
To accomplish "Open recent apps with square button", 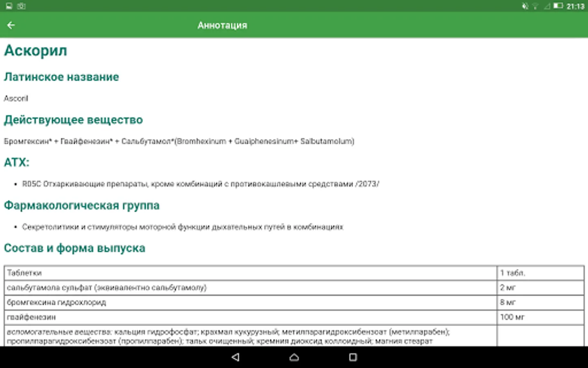I will pos(353,357).
